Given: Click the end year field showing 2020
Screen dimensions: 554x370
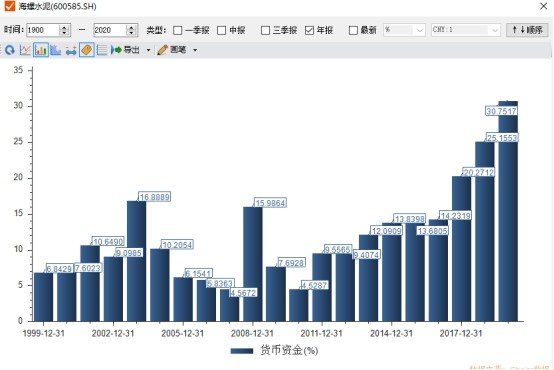Looking at the screenshot, I should [x=110, y=30].
